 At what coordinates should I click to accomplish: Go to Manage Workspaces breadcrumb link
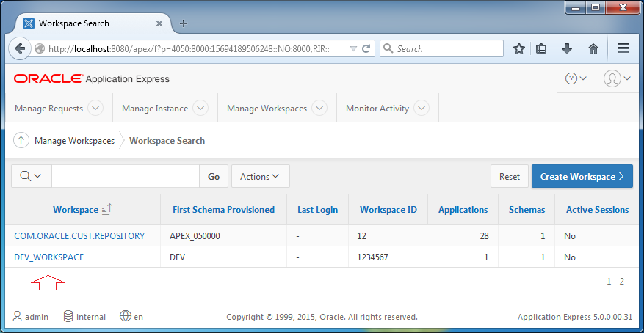(x=74, y=141)
